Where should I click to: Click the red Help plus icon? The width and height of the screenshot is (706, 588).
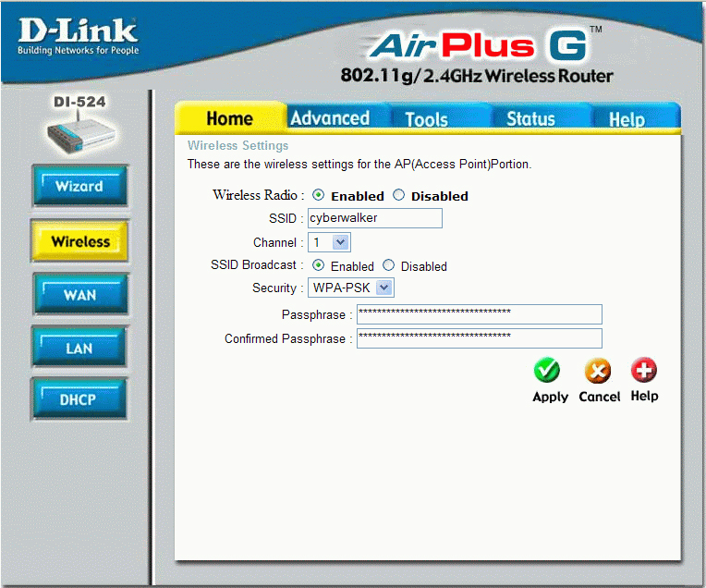(x=644, y=371)
